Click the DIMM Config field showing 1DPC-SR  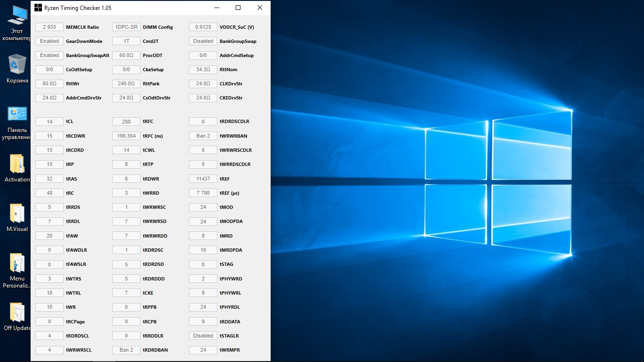click(x=126, y=27)
